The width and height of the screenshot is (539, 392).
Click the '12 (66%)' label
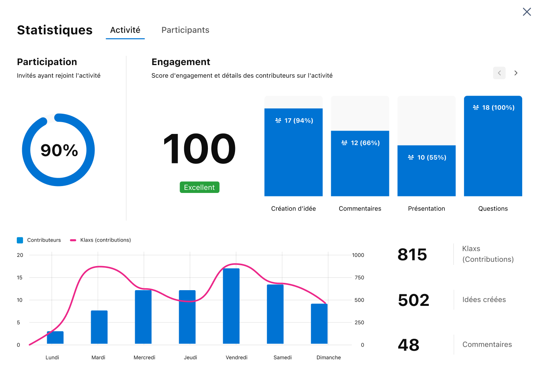(x=365, y=143)
